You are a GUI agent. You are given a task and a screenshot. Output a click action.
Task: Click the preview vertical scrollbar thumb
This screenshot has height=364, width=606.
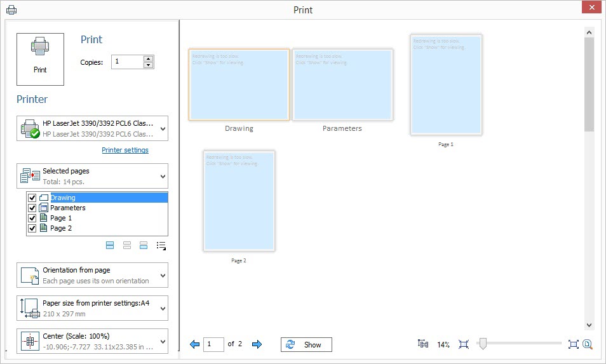tap(589, 84)
